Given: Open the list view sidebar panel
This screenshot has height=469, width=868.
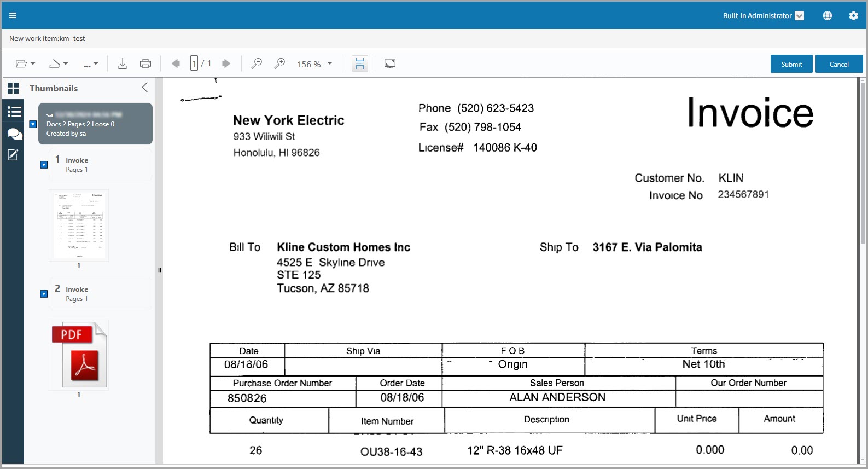Looking at the screenshot, I should [14, 112].
